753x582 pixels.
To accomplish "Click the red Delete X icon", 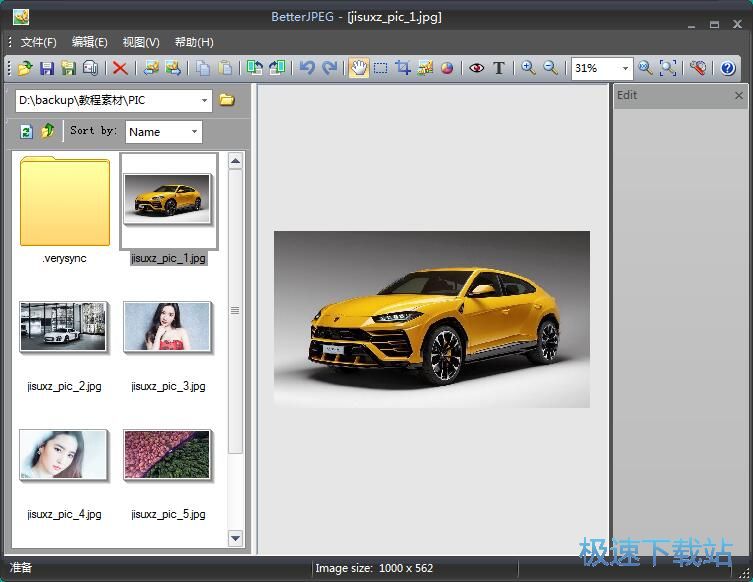I will coord(120,68).
